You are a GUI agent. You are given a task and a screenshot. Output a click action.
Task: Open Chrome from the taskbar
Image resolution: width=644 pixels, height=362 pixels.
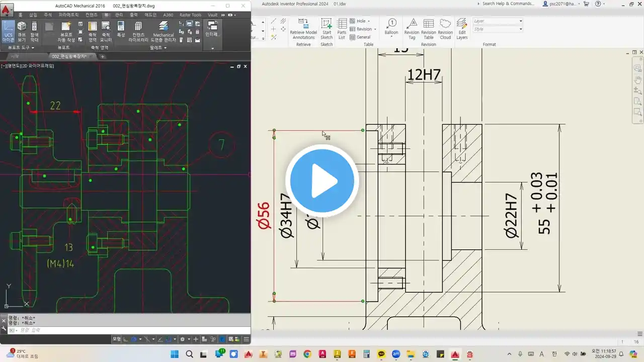tap(307, 354)
